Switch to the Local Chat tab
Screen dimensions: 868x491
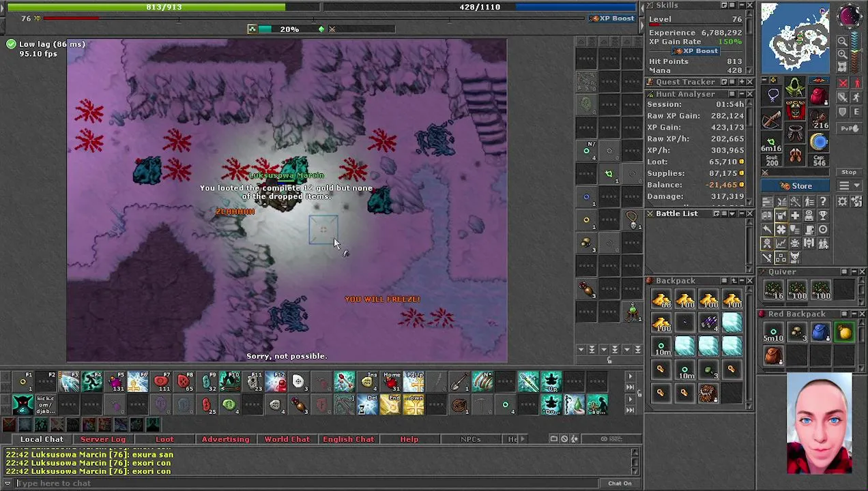point(42,439)
